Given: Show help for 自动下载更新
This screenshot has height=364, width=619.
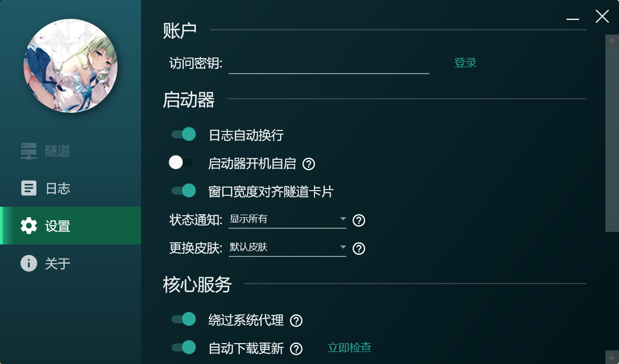Looking at the screenshot, I should (x=296, y=349).
